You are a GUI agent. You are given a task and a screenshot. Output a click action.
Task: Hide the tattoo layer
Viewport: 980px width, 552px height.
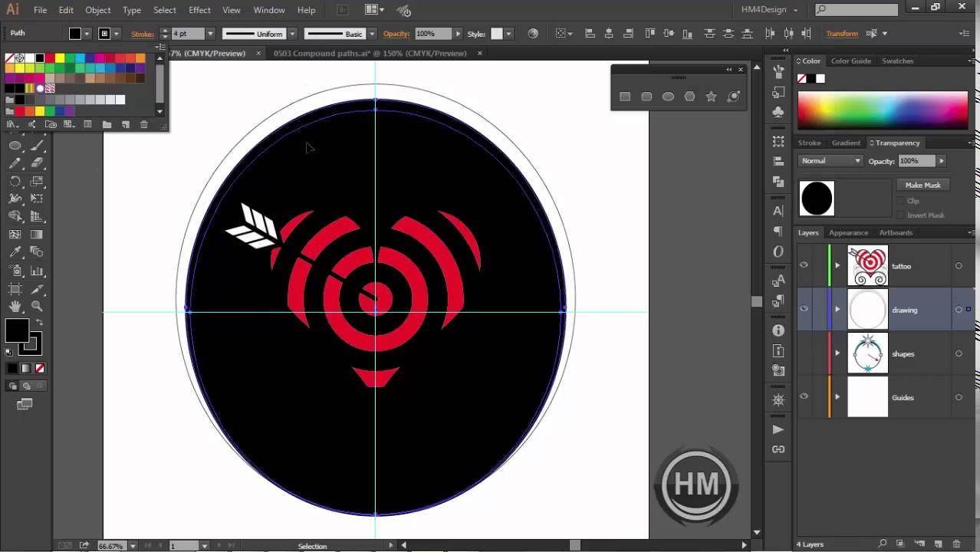pyautogui.click(x=804, y=265)
